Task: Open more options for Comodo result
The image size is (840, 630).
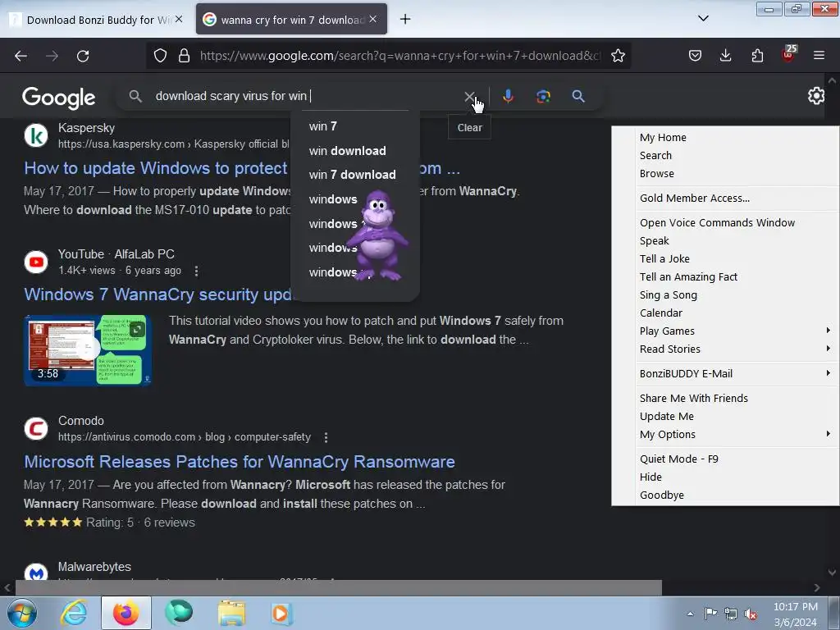Action: click(x=326, y=437)
